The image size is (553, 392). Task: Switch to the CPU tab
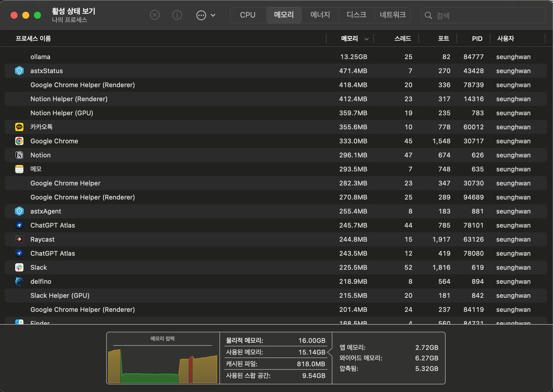point(248,15)
